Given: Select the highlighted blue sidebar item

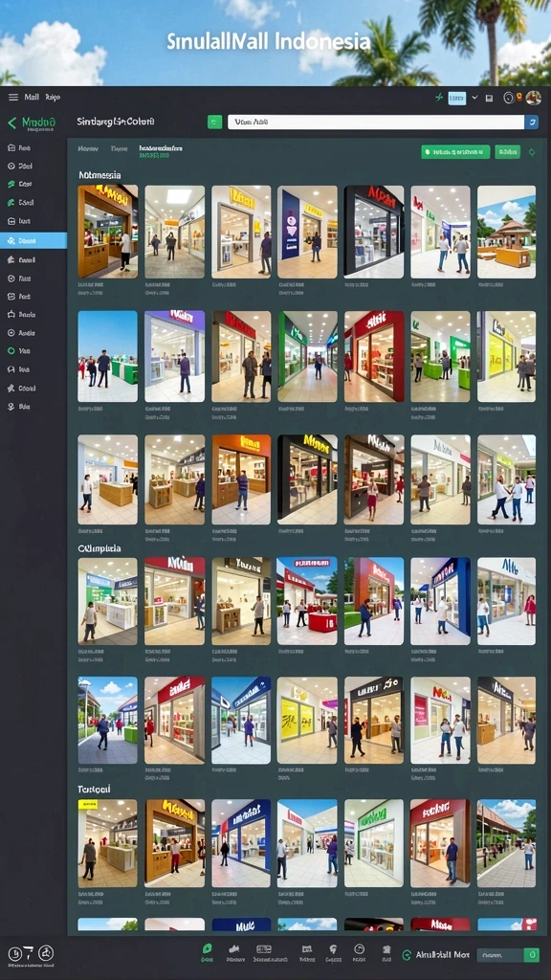Looking at the screenshot, I should point(33,240).
